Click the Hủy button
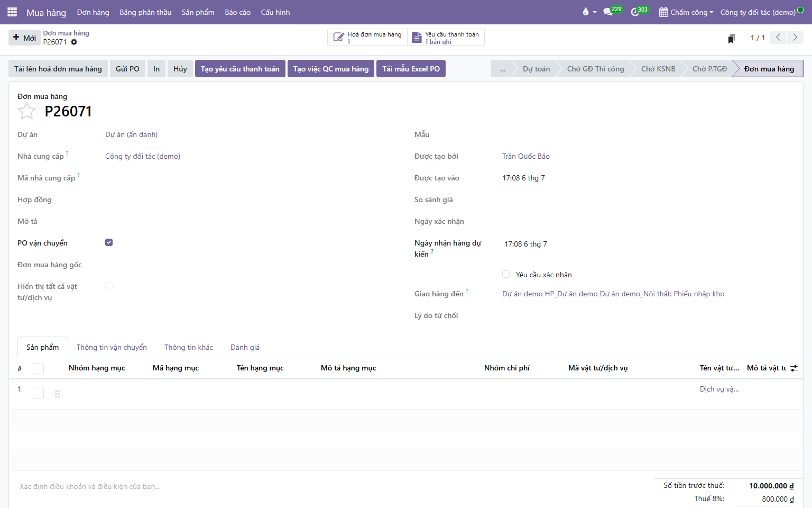 click(180, 69)
